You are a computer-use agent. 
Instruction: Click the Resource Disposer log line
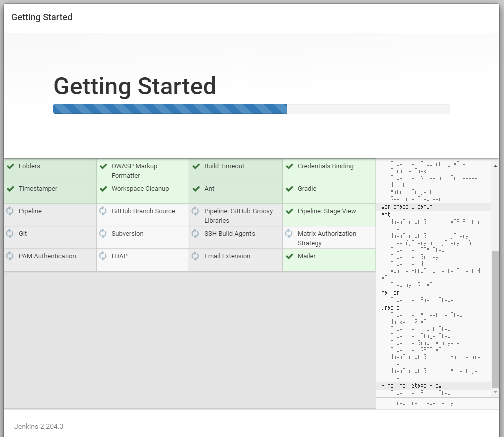pos(411,199)
